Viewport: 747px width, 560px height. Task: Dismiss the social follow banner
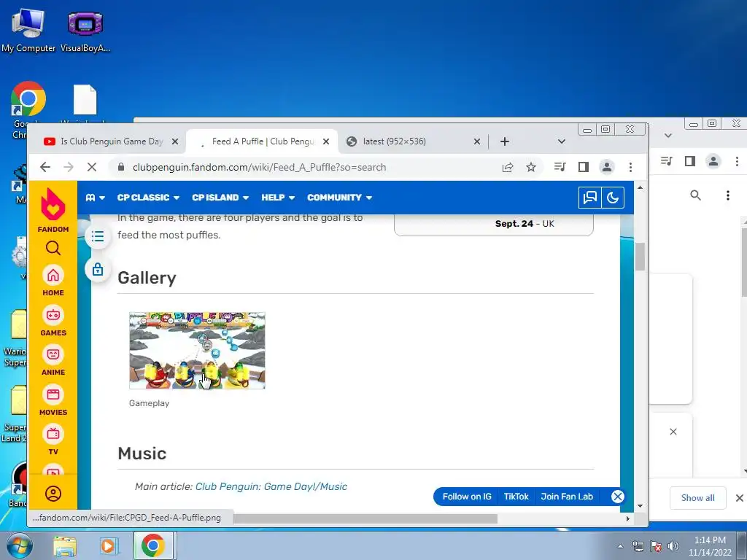tap(617, 497)
